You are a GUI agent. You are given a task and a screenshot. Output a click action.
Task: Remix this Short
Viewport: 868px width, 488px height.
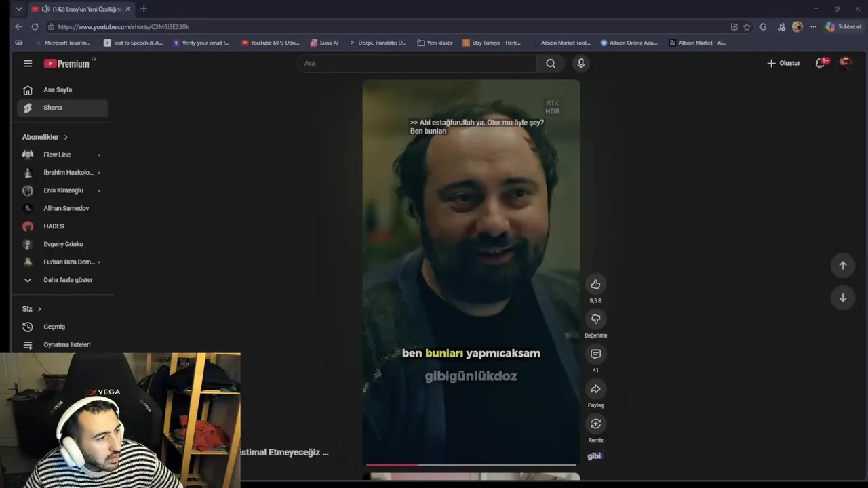595,424
